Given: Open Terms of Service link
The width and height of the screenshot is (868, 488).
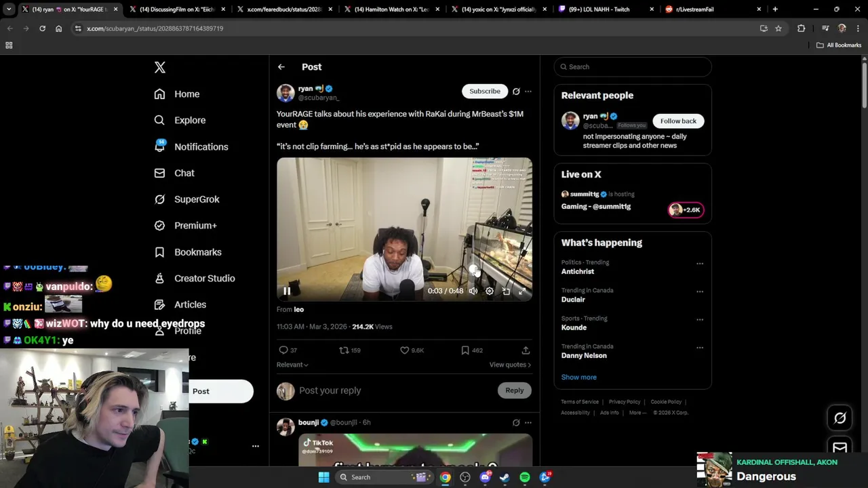Looking at the screenshot, I should (x=580, y=402).
